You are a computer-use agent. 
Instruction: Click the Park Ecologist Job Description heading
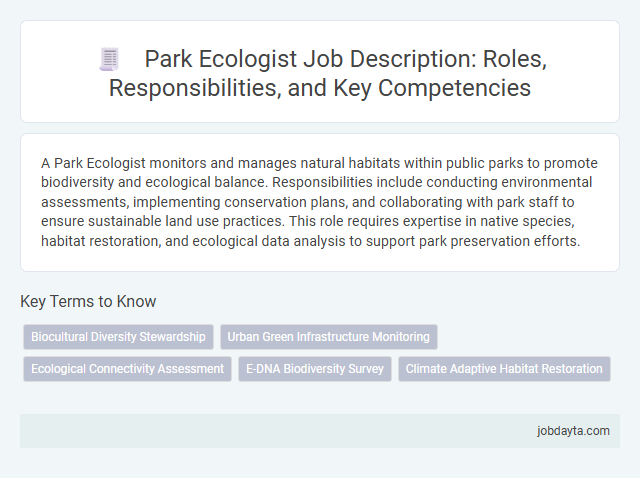pyautogui.click(x=320, y=73)
